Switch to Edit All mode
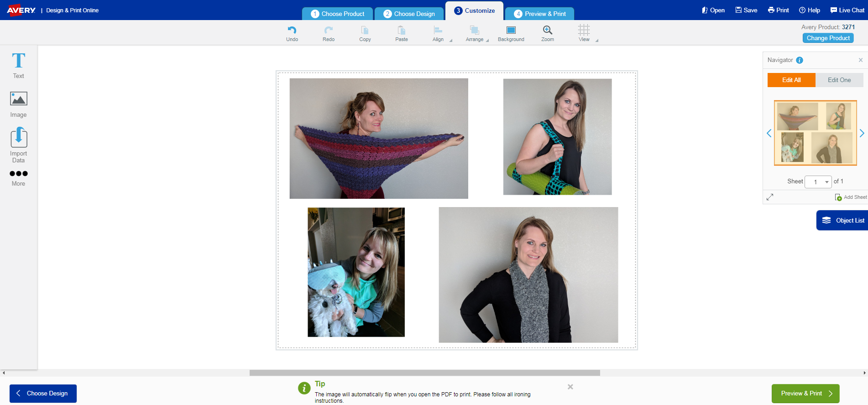 791,80
